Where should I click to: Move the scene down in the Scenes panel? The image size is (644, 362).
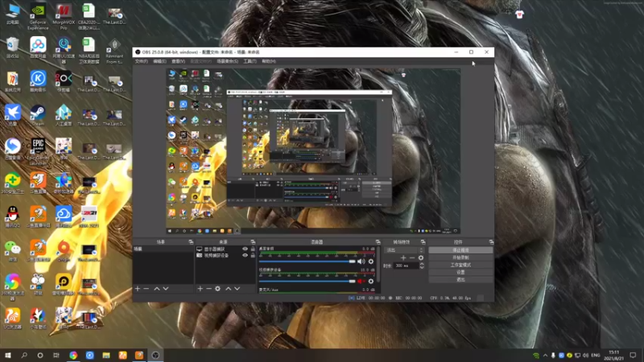166,289
